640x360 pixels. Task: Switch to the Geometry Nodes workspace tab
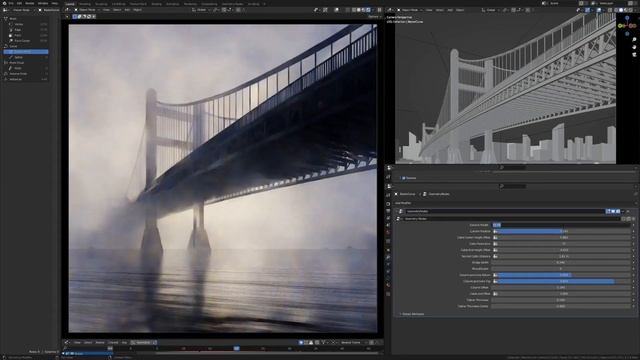[x=232, y=4]
